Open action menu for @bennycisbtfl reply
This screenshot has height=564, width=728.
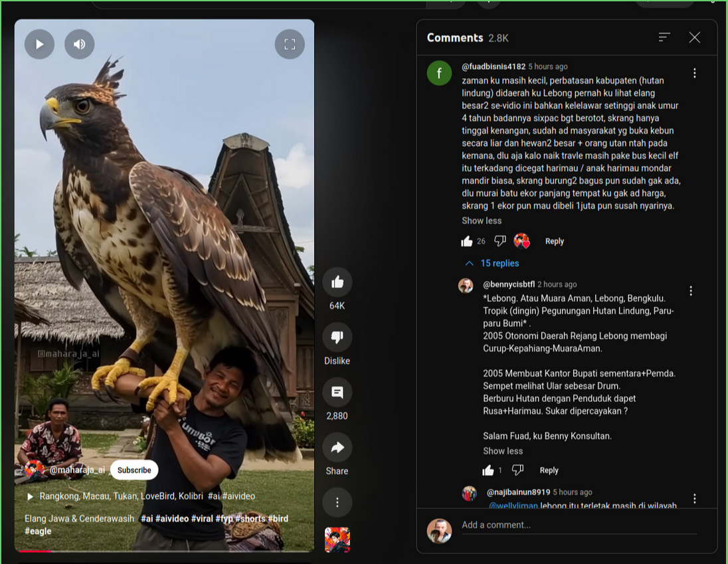(x=691, y=290)
